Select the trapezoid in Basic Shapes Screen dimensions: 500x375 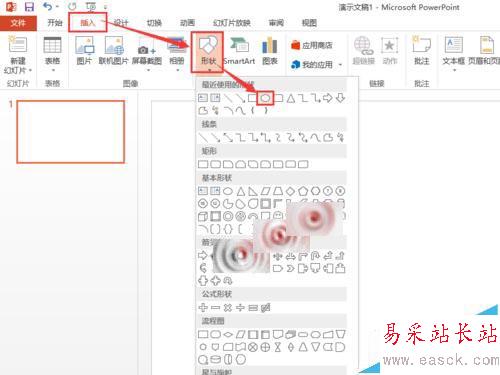tap(278, 191)
